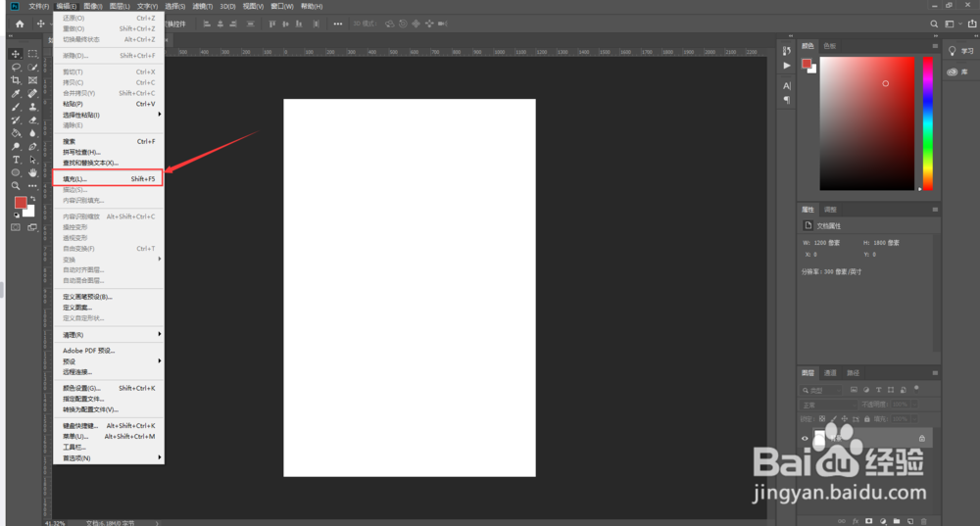Screen dimensions: 980x526
Task: Open the 滤镜(T) menu
Action: tap(203, 6)
